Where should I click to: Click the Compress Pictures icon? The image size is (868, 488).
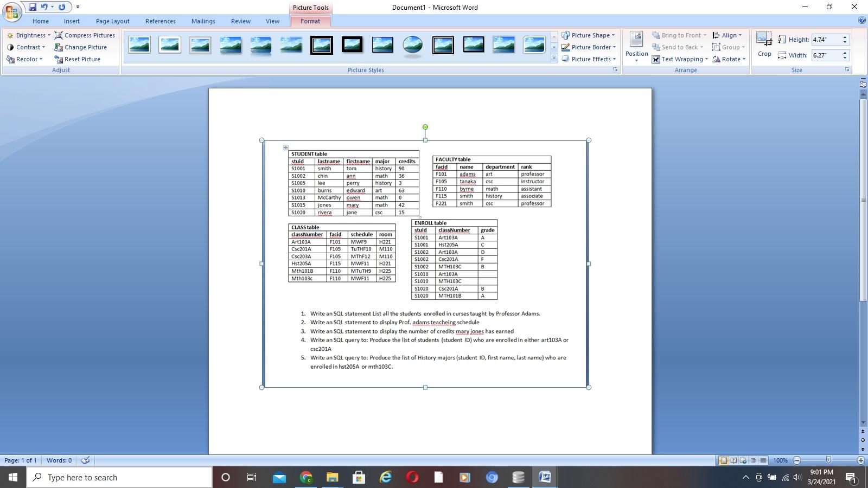tap(59, 35)
